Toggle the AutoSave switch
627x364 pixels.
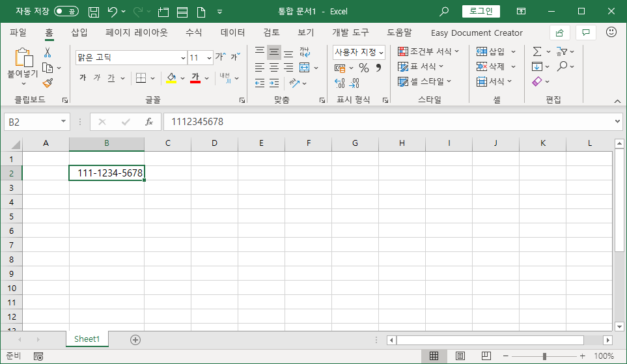[66, 11]
